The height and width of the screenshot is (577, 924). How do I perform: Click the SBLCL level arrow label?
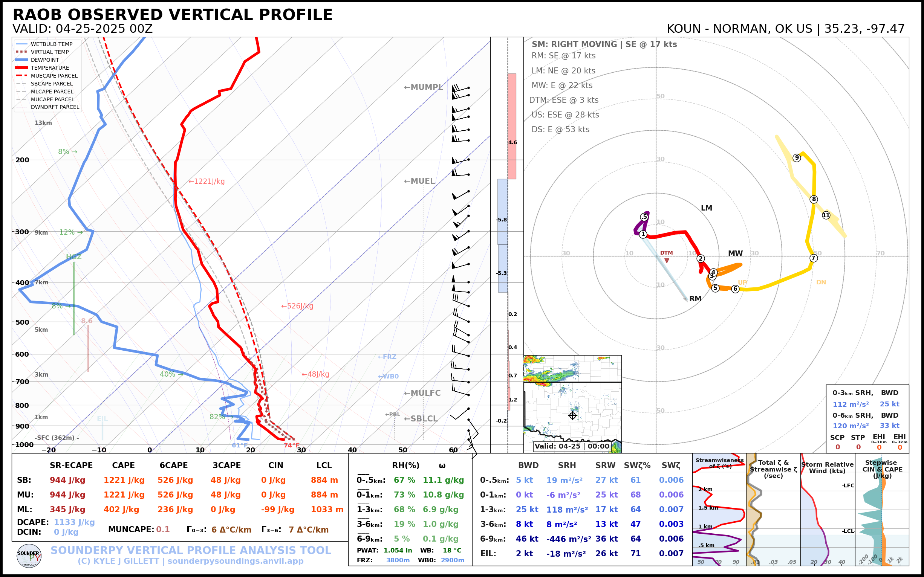421,419
